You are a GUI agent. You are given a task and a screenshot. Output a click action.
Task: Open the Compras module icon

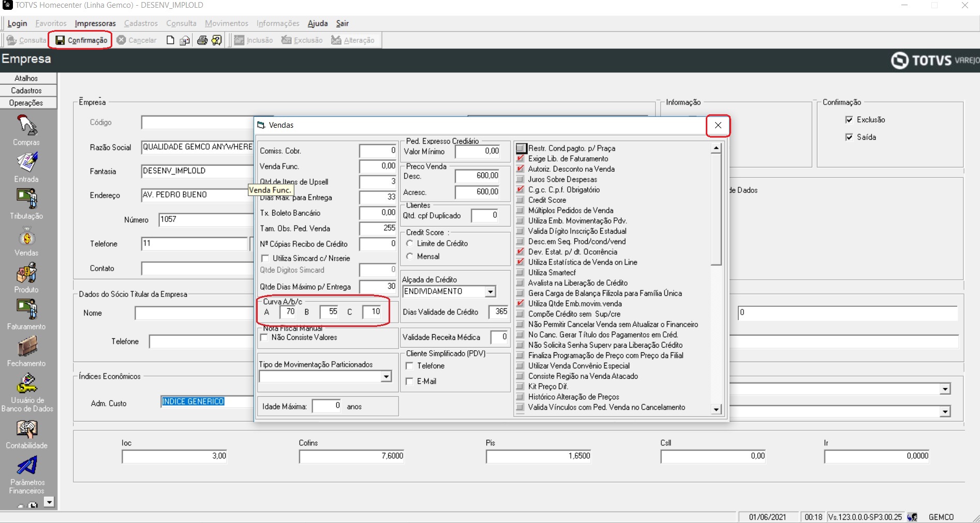[x=26, y=125]
